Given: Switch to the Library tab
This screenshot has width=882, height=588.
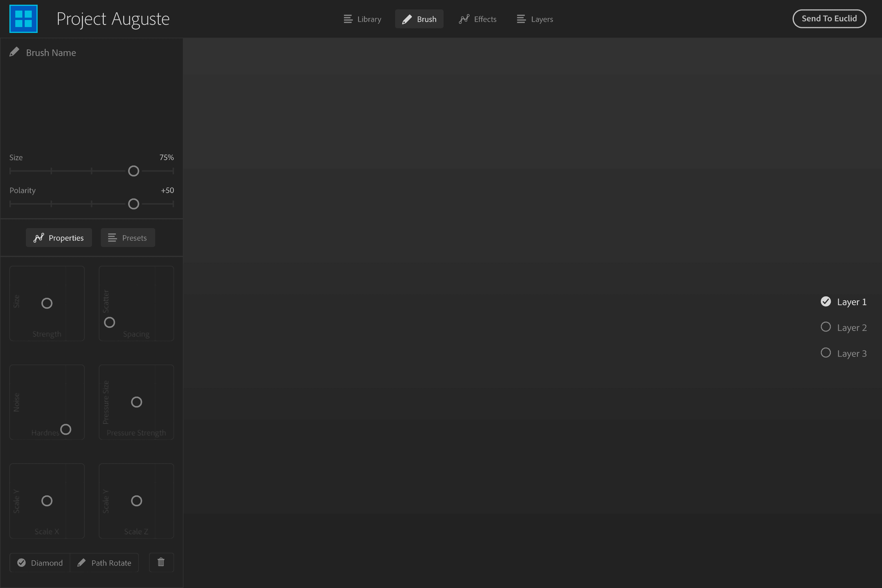Looking at the screenshot, I should coord(362,19).
